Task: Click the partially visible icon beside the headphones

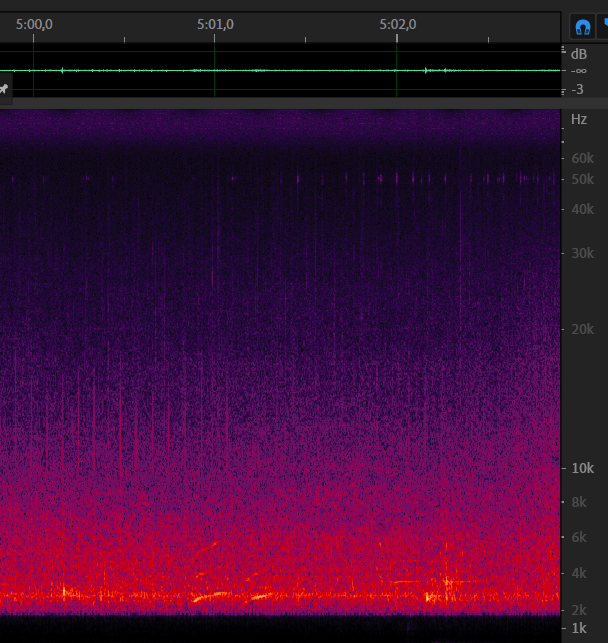Action: click(x=603, y=26)
